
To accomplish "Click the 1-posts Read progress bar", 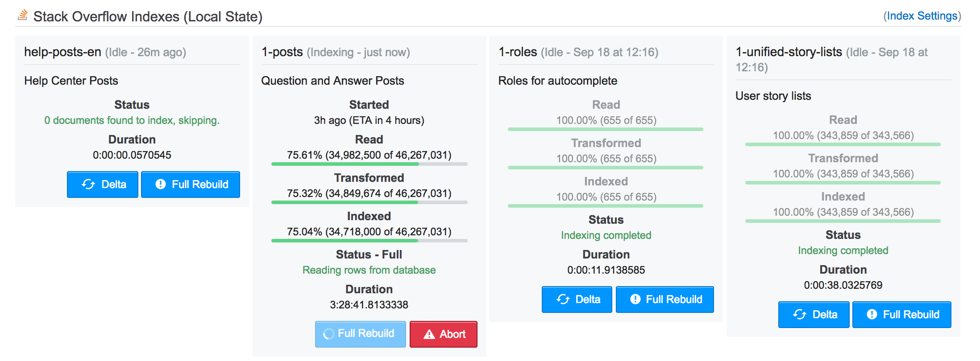I will point(370,164).
